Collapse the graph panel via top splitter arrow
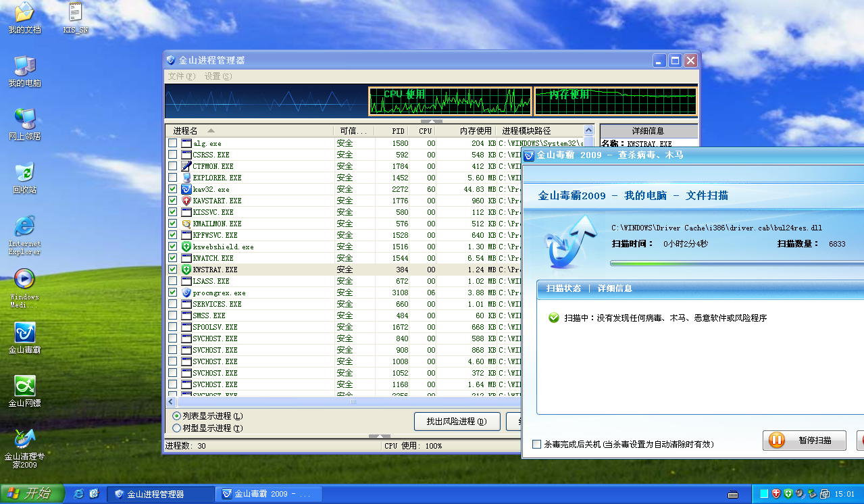 [431, 122]
